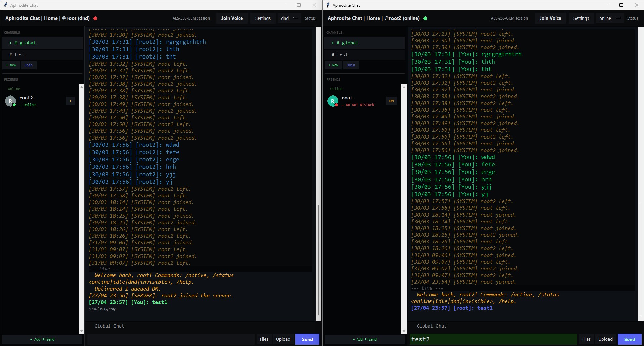
Task: Focus empty message input in left window
Action: point(171,339)
